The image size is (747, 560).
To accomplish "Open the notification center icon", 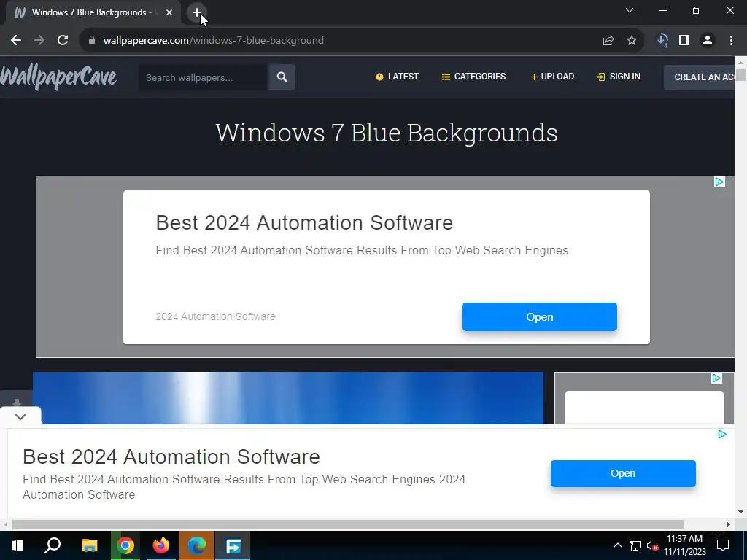I will [x=723, y=545].
